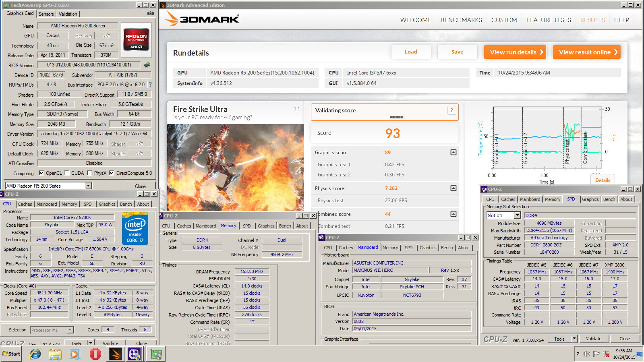
Task: Open Graphics tab in CPU-Z Mainboard window
Action: point(428,248)
